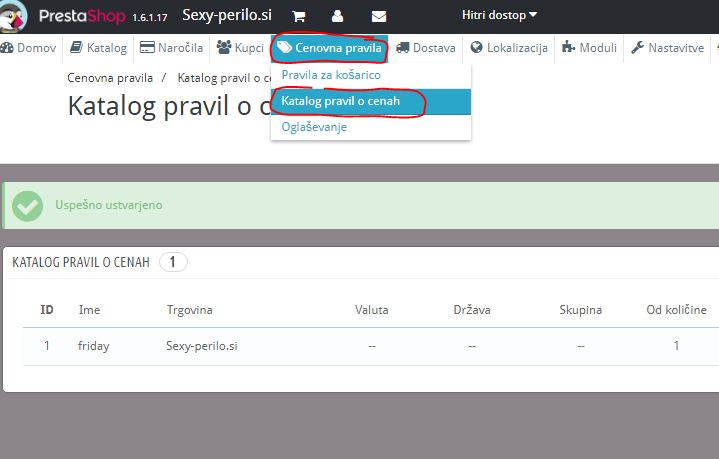Open the Nastavitve menu
The width and height of the screenshot is (719, 459).
point(667,48)
